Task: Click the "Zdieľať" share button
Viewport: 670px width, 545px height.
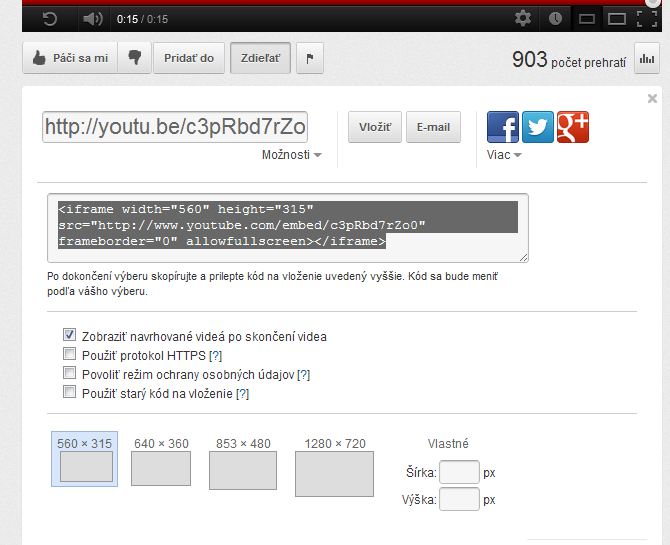Action: click(x=260, y=58)
